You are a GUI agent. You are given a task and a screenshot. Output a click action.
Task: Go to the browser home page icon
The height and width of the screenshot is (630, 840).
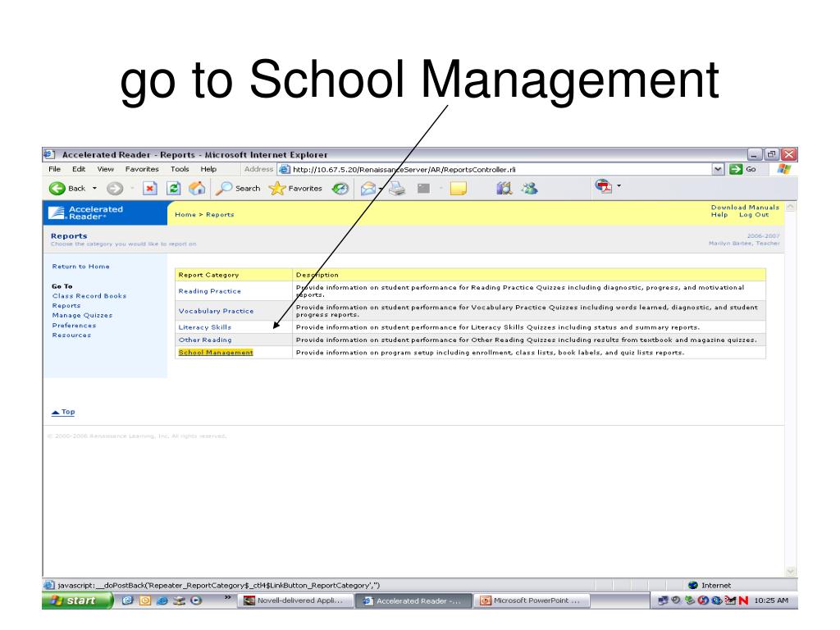(x=197, y=188)
